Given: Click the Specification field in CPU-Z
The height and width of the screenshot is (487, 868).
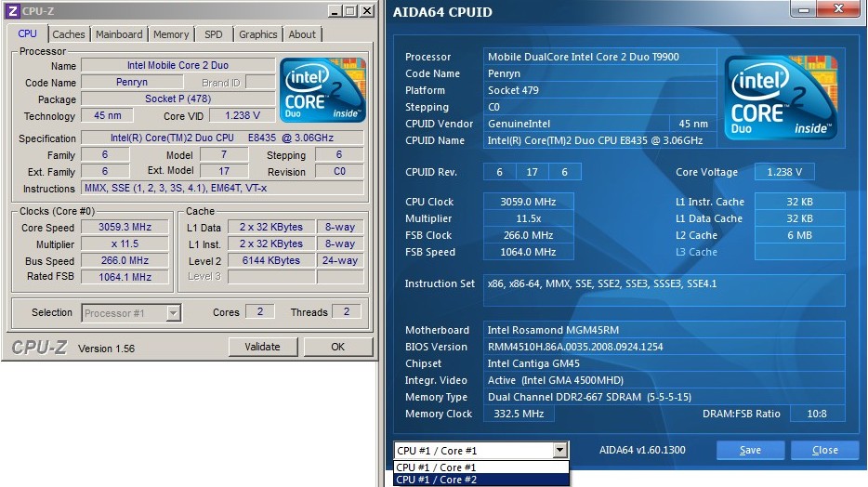Looking at the screenshot, I should [222, 138].
